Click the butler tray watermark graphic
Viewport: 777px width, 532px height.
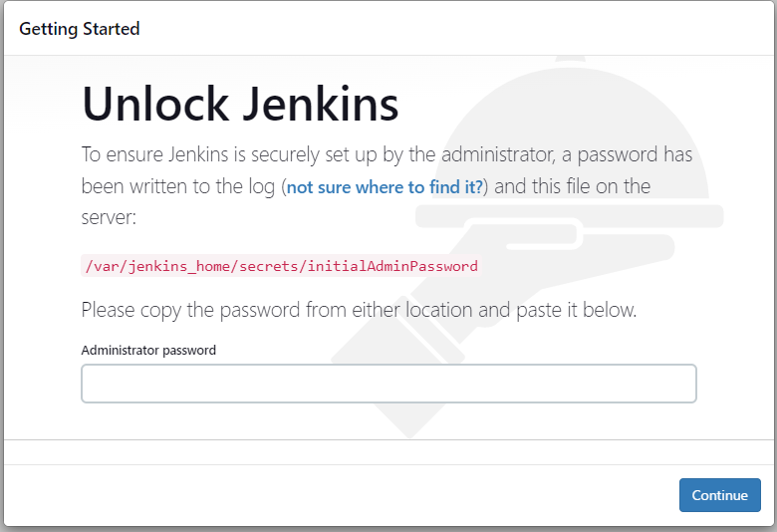(569, 216)
